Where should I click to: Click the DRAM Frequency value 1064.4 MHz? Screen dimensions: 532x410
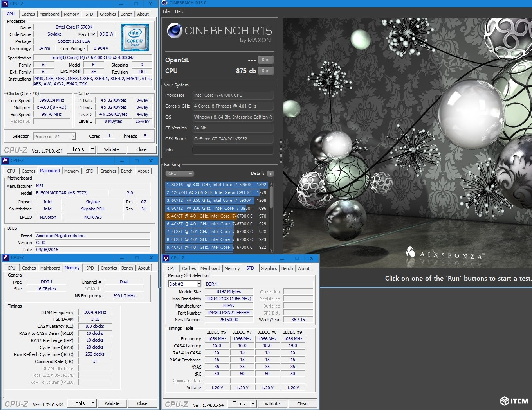point(95,312)
